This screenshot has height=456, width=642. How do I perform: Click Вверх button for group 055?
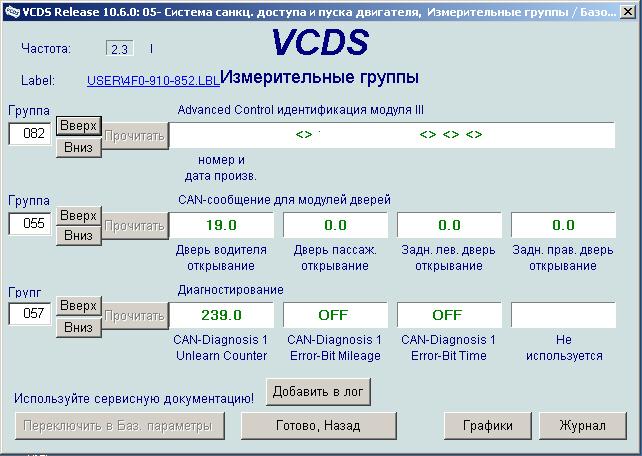point(79,216)
